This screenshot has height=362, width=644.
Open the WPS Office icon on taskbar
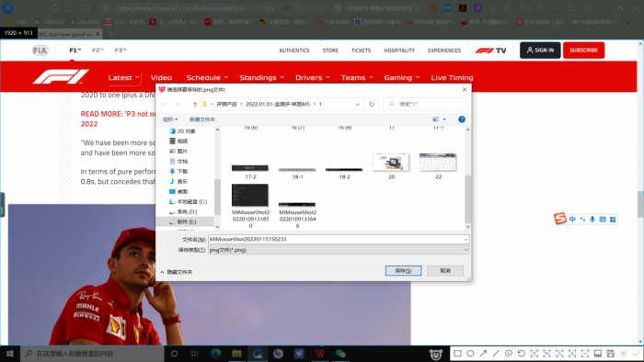tap(320, 354)
